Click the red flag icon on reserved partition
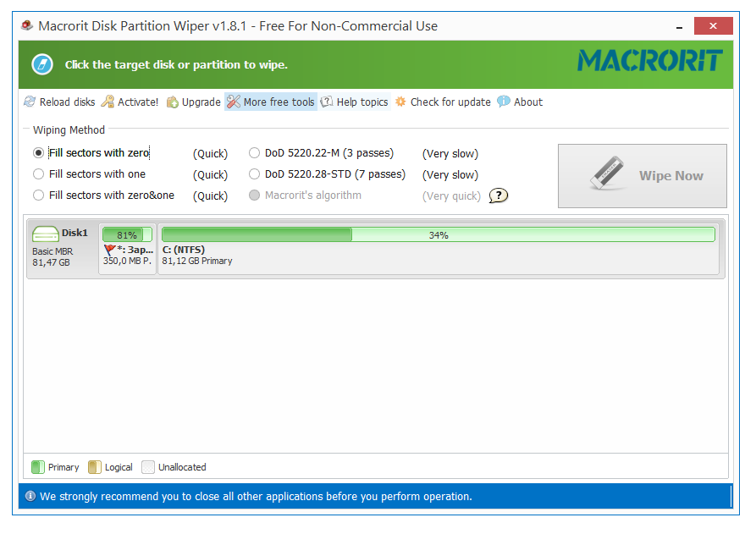Screen dimensions: 756x534 pyautogui.click(x=109, y=250)
